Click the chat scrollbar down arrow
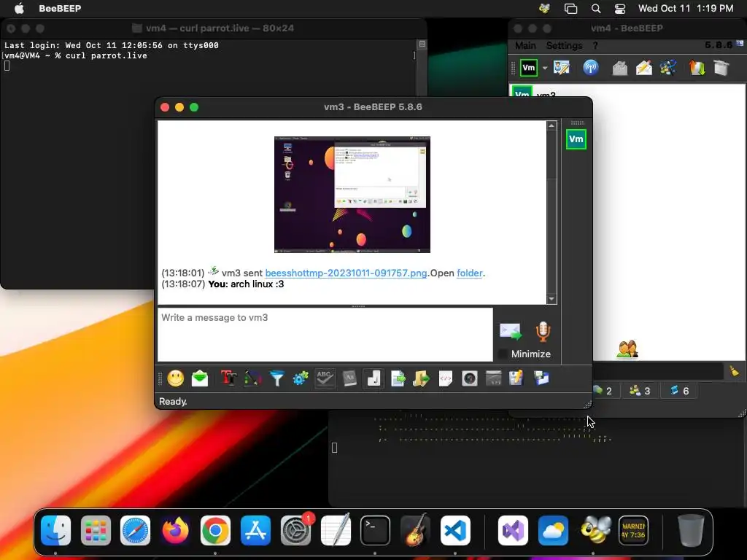Screen dimensions: 747x560 551,299
